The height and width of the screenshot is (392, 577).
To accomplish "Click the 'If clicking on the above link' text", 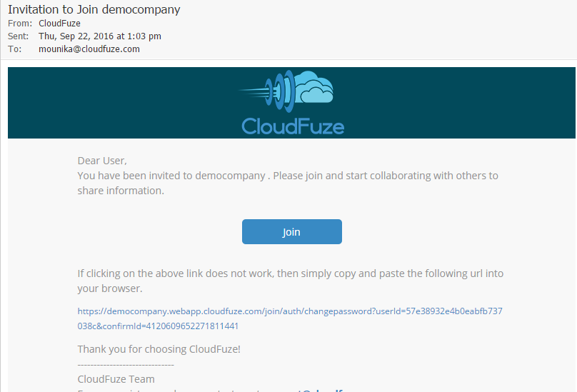I will click(x=291, y=281).
